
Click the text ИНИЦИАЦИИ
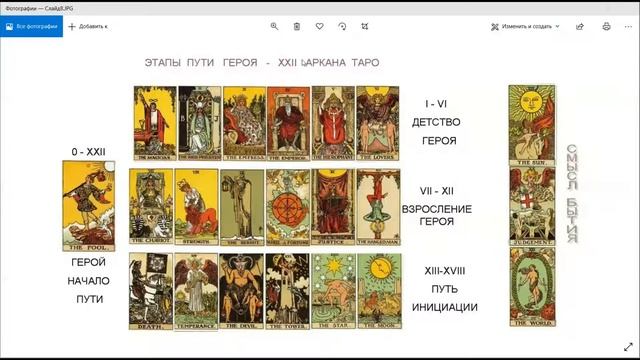pos(444,307)
